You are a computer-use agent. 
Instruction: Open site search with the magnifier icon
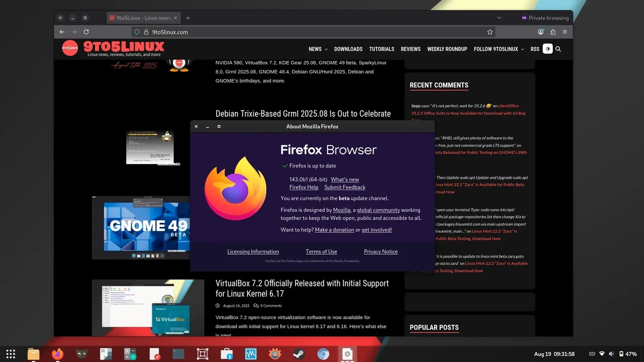558,49
